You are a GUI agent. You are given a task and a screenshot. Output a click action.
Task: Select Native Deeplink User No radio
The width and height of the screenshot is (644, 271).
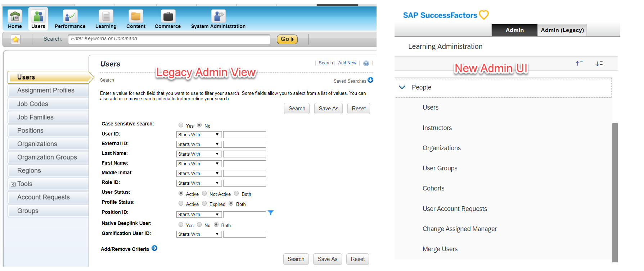coord(199,225)
